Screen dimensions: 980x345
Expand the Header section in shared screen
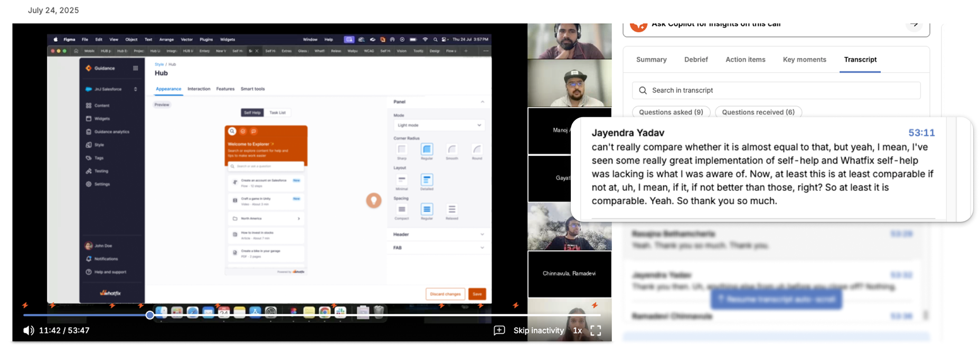point(438,234)
